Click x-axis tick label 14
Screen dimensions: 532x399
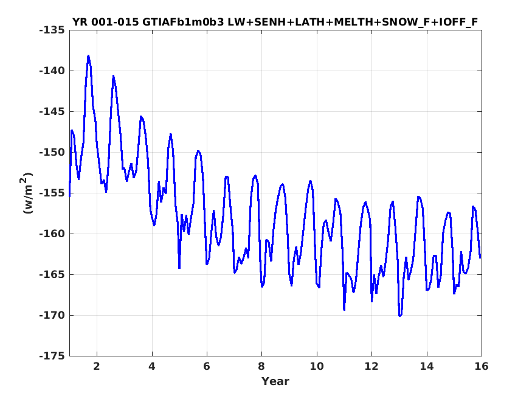[426, 366]
